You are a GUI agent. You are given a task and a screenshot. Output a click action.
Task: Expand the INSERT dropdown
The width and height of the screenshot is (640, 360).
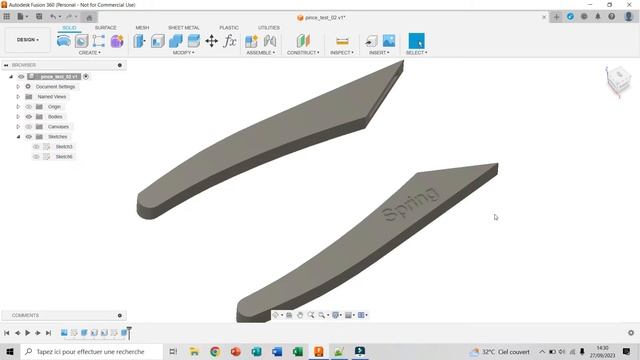(x=379, y=53)
